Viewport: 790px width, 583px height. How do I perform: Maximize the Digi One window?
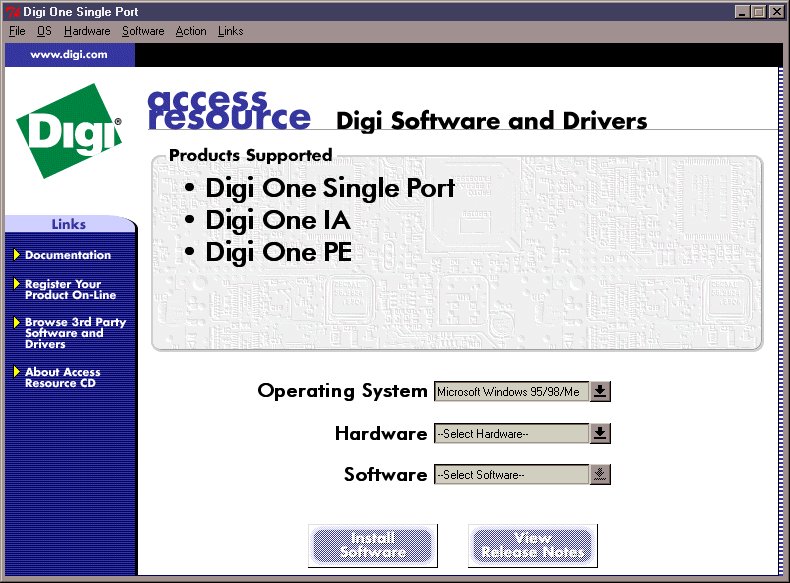pyautogui.click(x=759, y=12)
